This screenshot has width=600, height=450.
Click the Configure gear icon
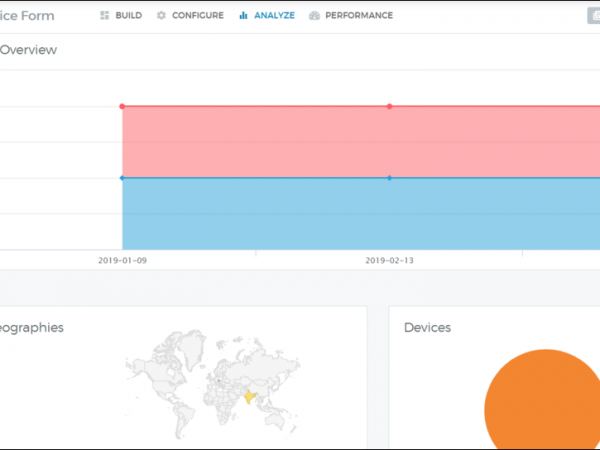coord(161,16)
